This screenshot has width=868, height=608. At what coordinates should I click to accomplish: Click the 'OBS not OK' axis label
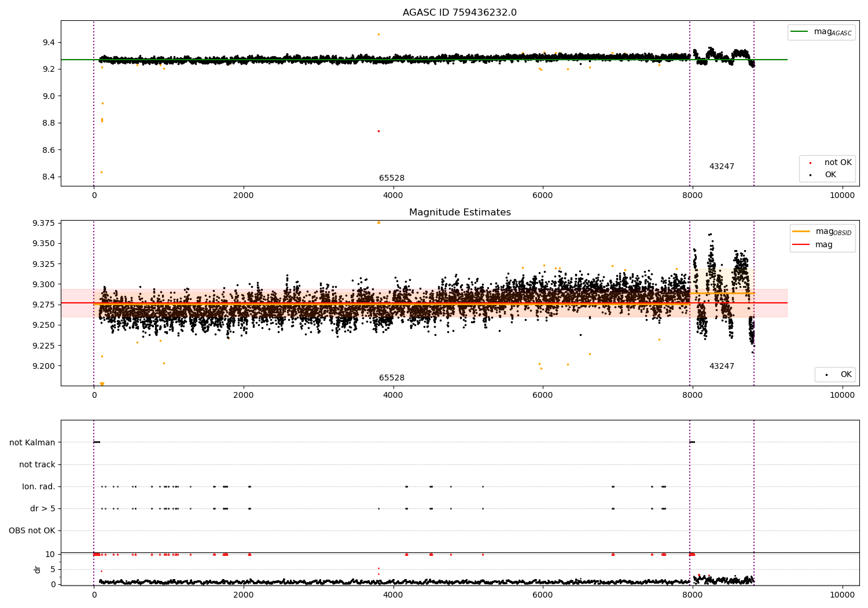32,530
